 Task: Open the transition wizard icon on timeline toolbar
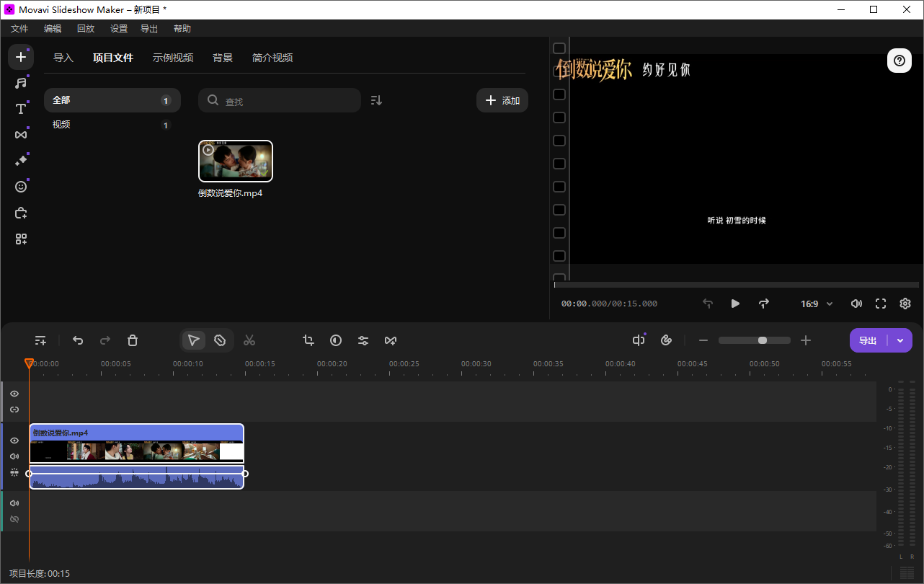pos(391,340)
